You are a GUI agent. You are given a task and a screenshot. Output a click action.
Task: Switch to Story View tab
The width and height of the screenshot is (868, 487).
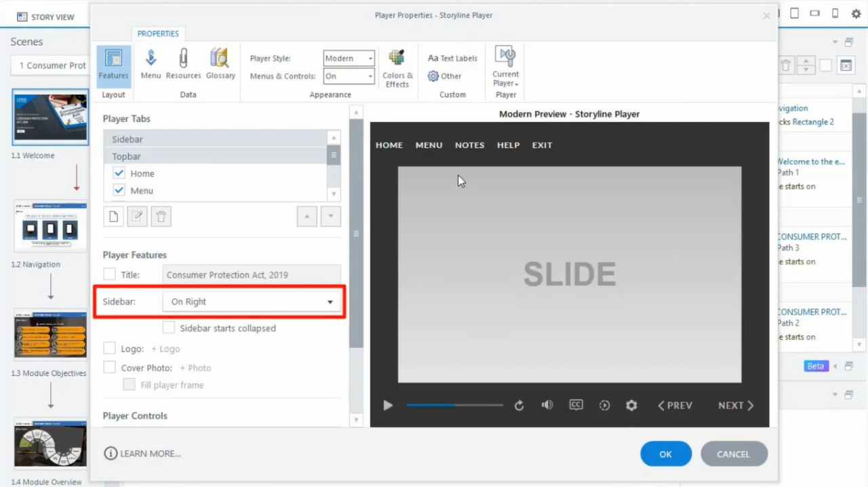coord(45,16)
